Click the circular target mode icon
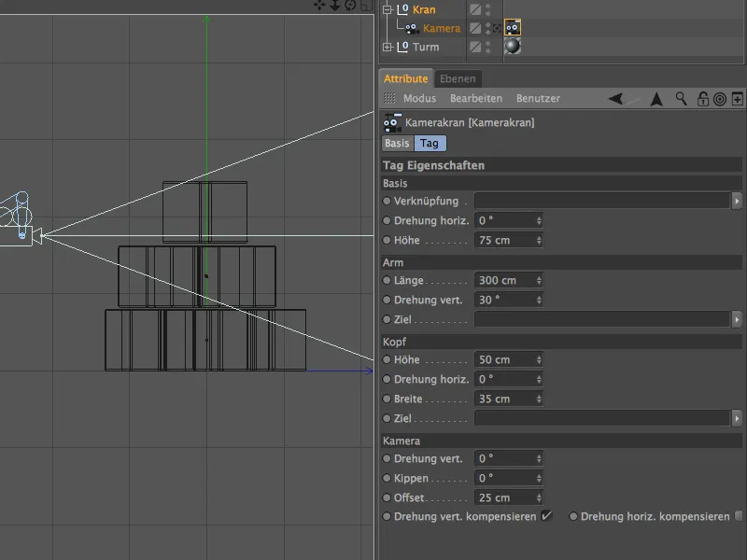The width and height of the screenshot is (747, 560). pyautogui.click(x=720, y=99)
